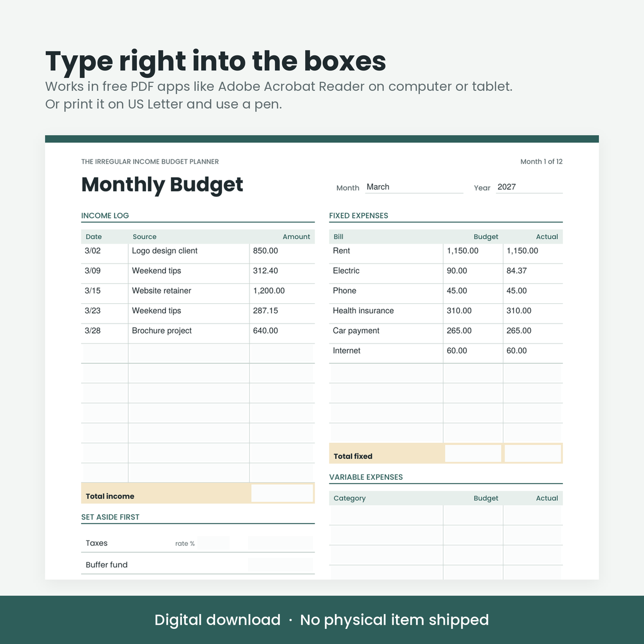Click the 'Total income' label

point(110,496)
